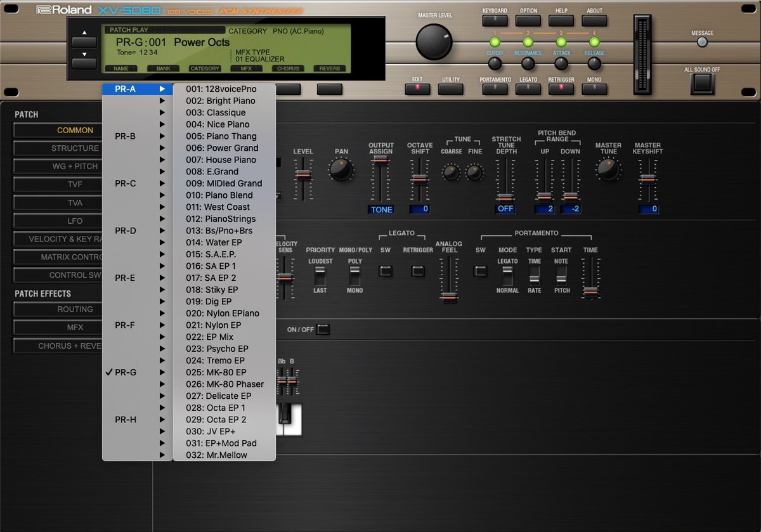This screenshot has width=761, height=532.
Task: Click the About button
Action: click(594, 20)
